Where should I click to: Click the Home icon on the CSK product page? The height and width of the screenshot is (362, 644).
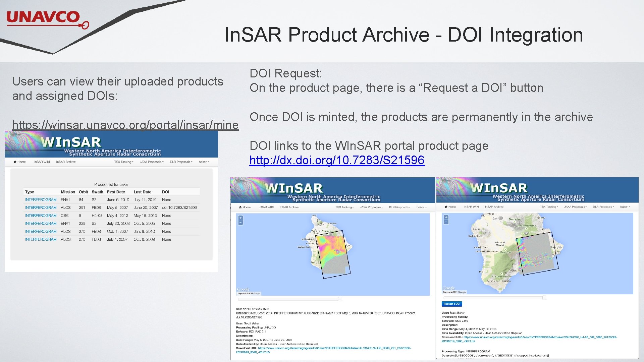pos(446,207)
